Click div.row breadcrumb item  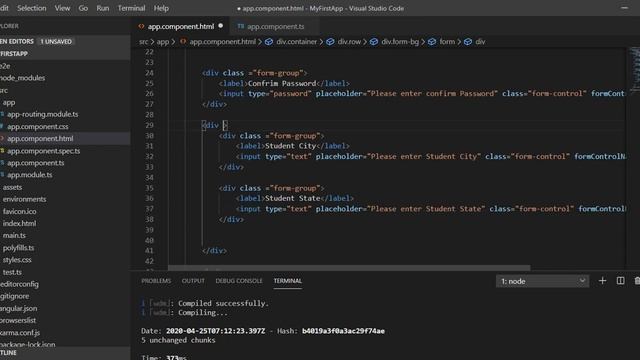[349, 42]
